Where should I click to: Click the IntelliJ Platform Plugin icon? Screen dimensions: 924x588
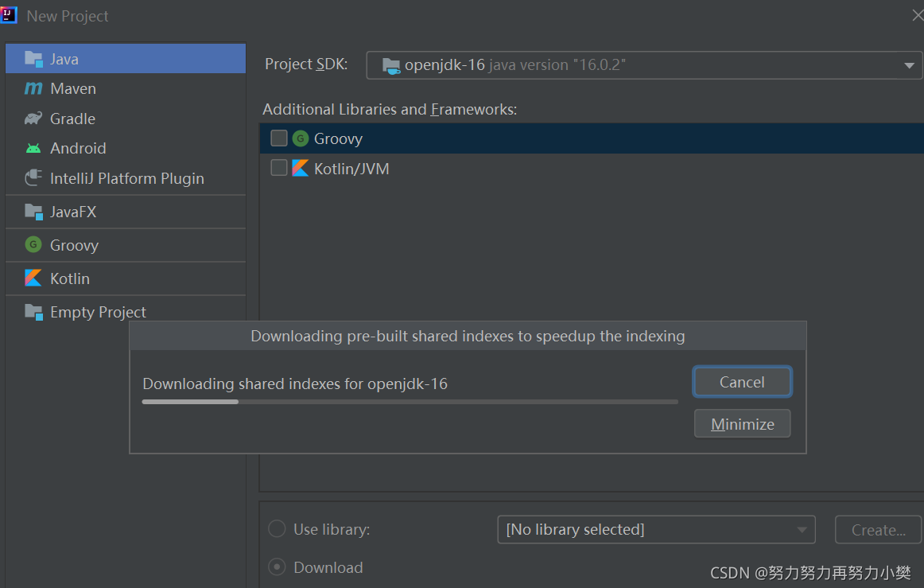point(33,178)
